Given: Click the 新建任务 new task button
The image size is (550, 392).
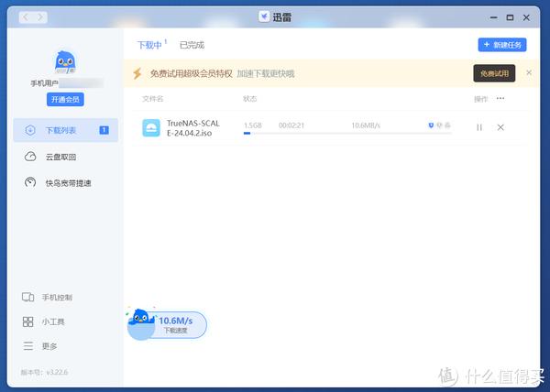Looking at the screenshot, I should click(502, 45).
